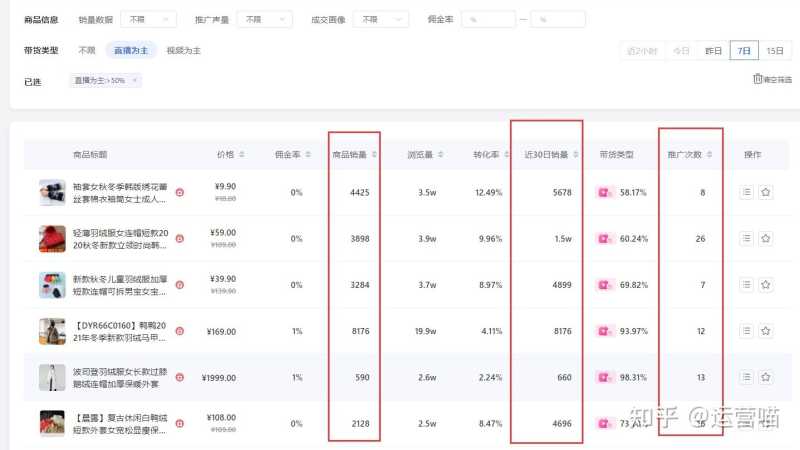The width and height of the screenshot is (800, 450).
Task: Click the trash icon of 清空筛选
Action: [757, 80]
